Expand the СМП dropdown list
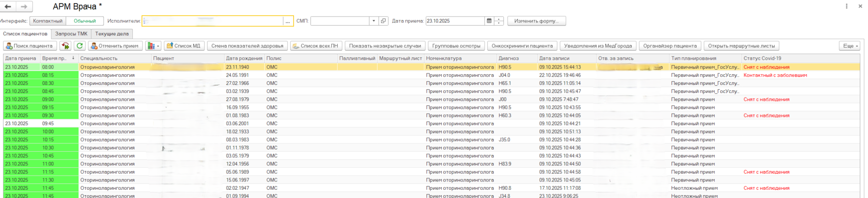The image size is (868, 198). coord(374,21)
